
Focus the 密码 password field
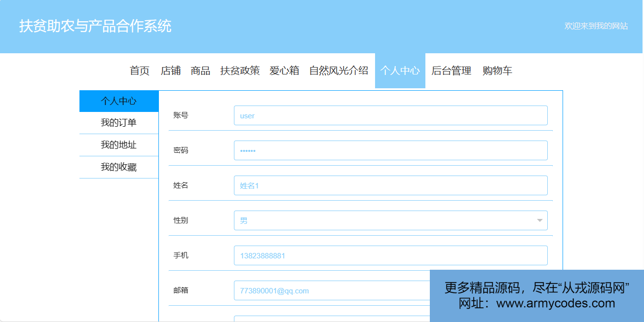coord(390,150)
